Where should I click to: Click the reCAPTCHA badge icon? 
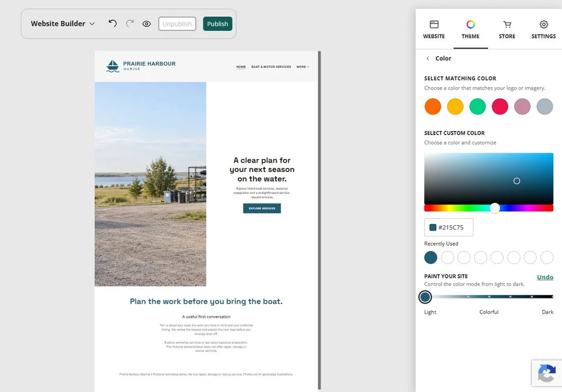point(547,373)
